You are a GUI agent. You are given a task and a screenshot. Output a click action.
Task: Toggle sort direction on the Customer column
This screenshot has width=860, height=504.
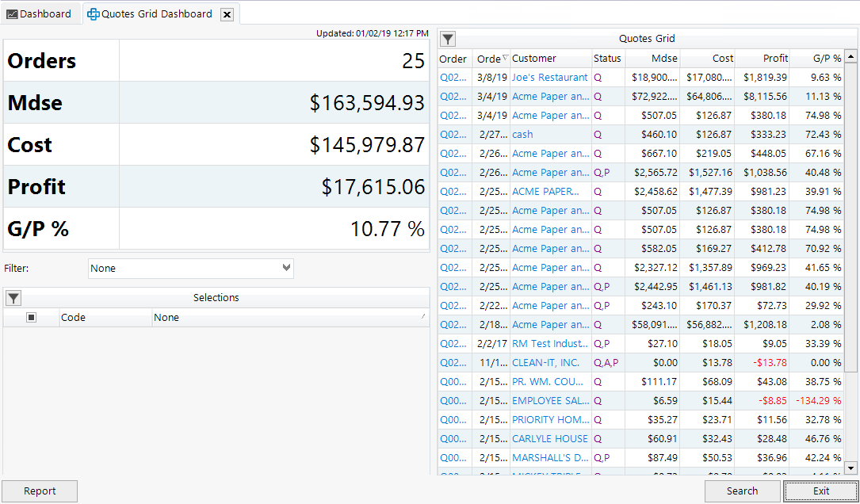[x=549, y=58]
